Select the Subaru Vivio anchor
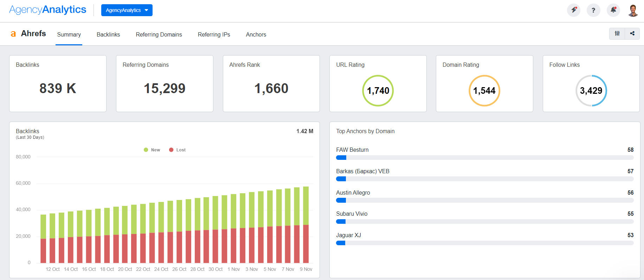The height and width of the screenshot is (280, 644). click(x=485, y=217)
